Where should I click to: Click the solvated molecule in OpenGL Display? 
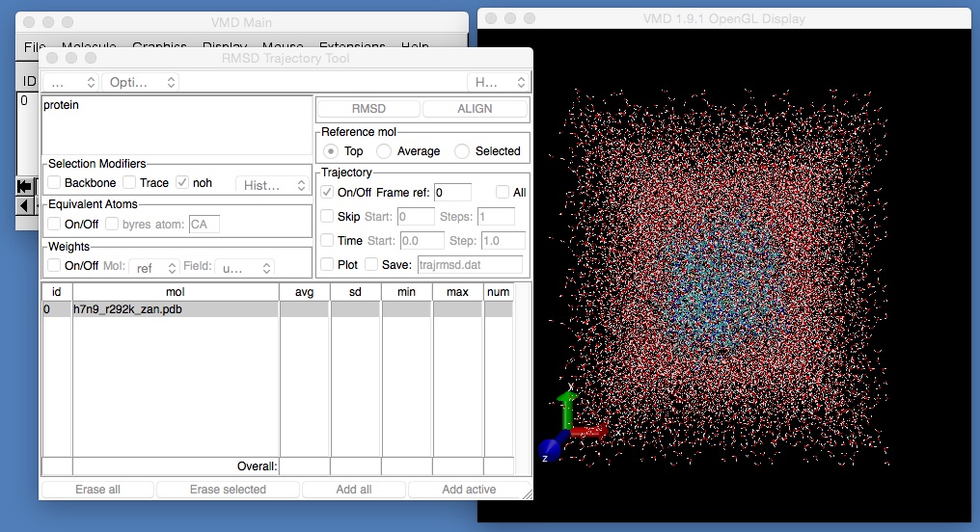click(x=719, y=278)
